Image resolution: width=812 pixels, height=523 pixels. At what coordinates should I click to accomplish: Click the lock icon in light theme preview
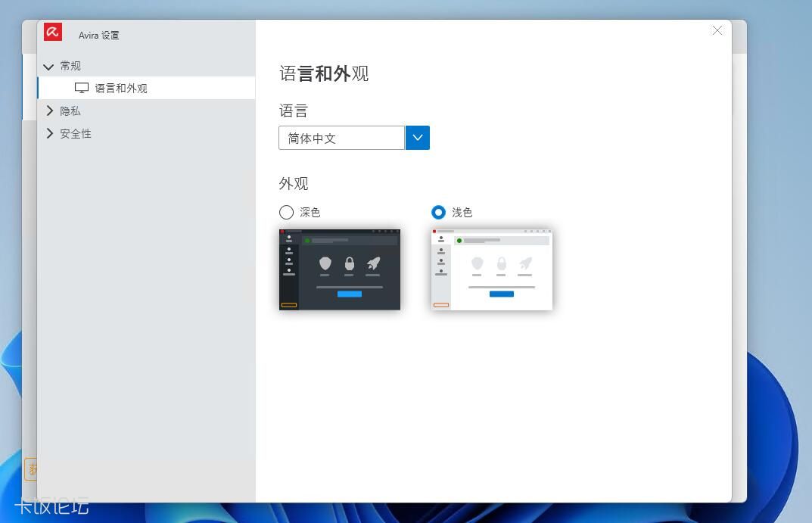501,263
